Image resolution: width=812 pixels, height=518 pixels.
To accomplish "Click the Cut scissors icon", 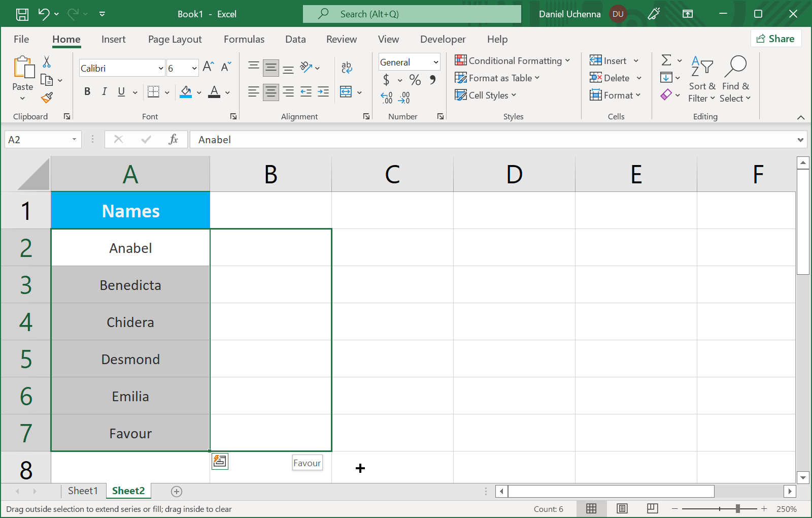I will pos(47,62).
